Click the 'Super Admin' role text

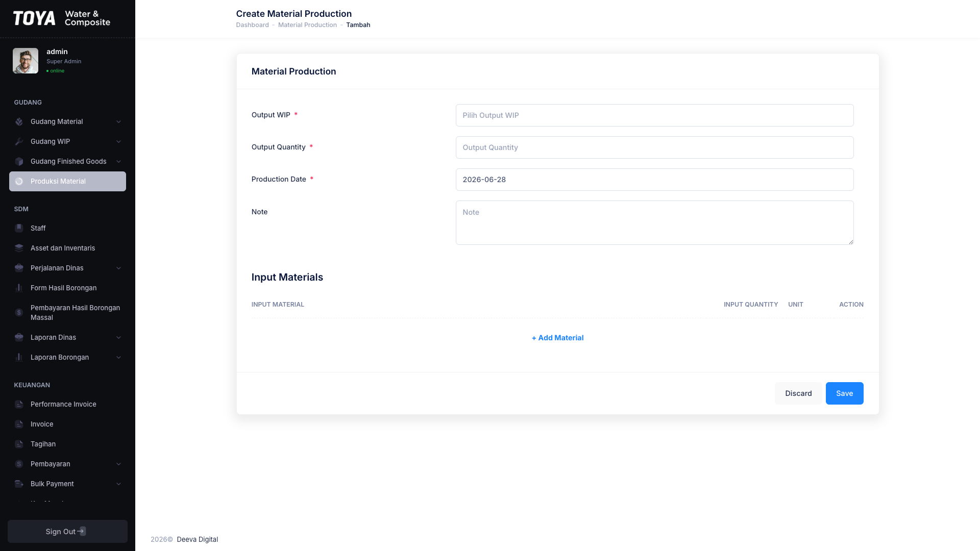click(64, 61)
